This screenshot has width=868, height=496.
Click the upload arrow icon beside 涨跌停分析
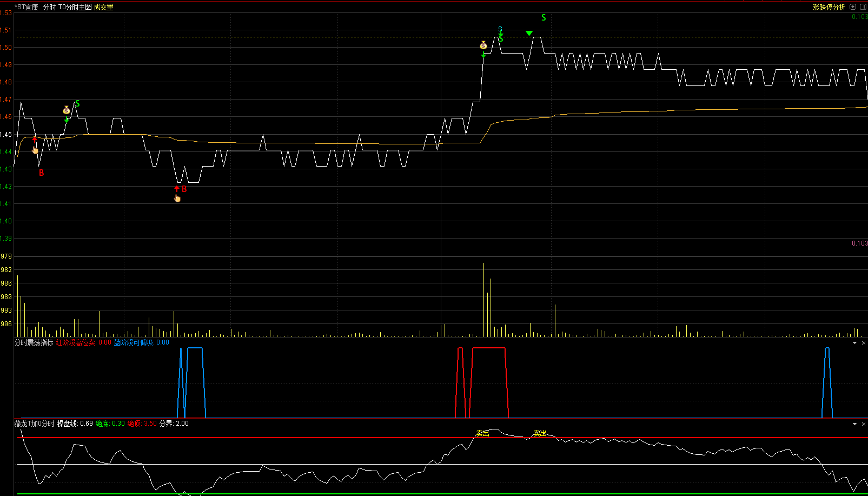(853, 7)
